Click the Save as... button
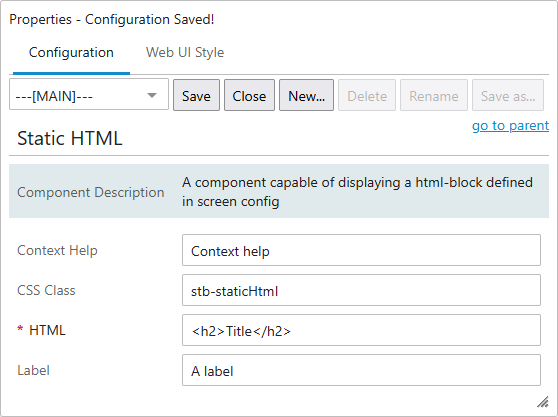This screenshot has width=558, height=417. 508,95
